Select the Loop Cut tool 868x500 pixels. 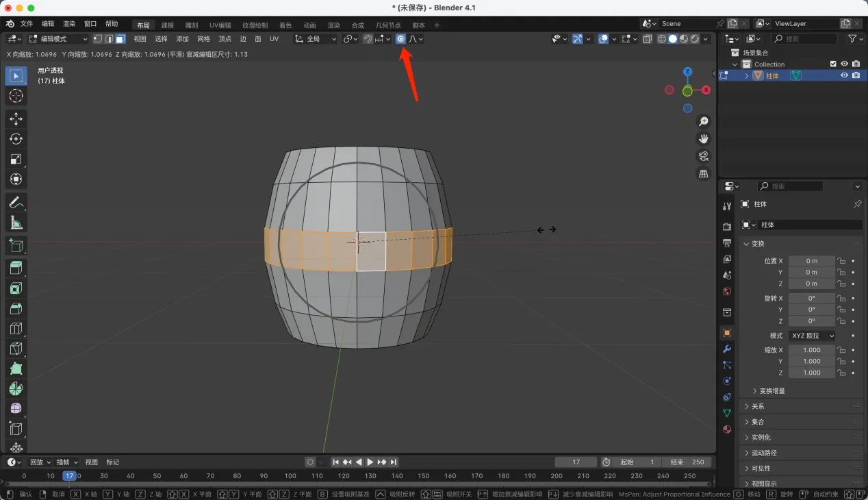pyautogui.click(x=16, y=328)
